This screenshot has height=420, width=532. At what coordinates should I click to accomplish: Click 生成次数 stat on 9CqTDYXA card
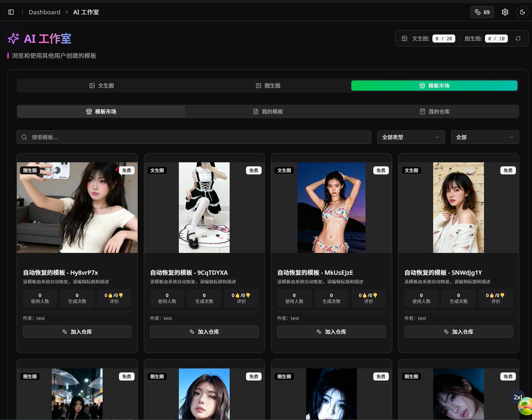(x=204, y=298)
